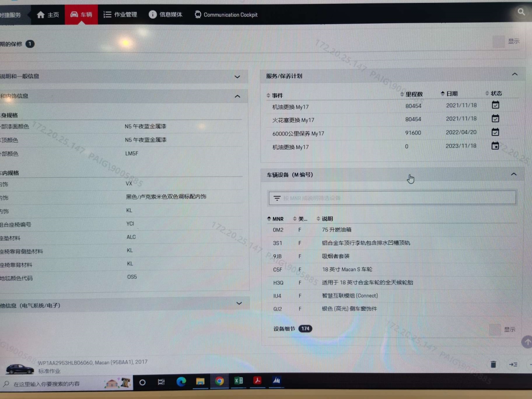
Task: Open Adobe Acrobat from the taskbar
Action: [258, 380]
